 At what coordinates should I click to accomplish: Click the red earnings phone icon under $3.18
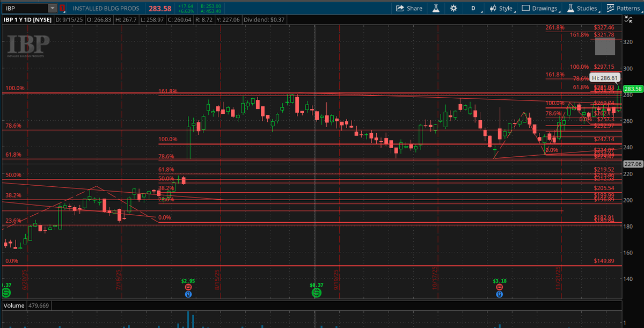(x=500, y=288)
